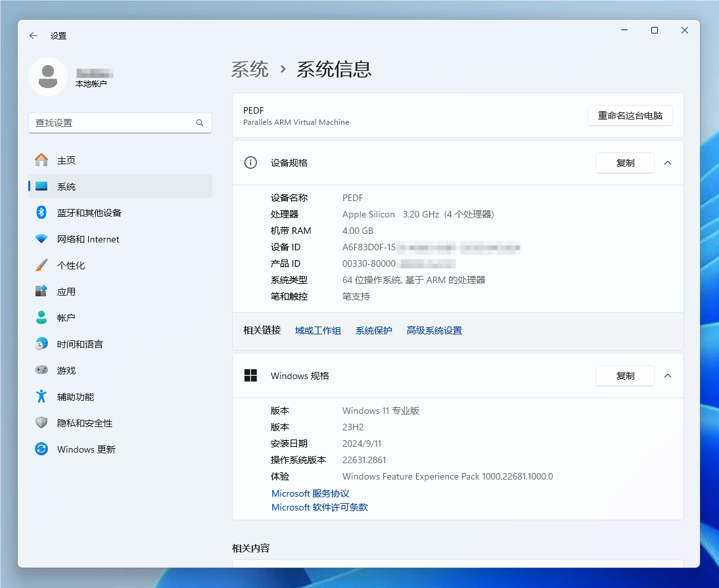Go to 时间和语言 settings

click(x=80, y=344)
